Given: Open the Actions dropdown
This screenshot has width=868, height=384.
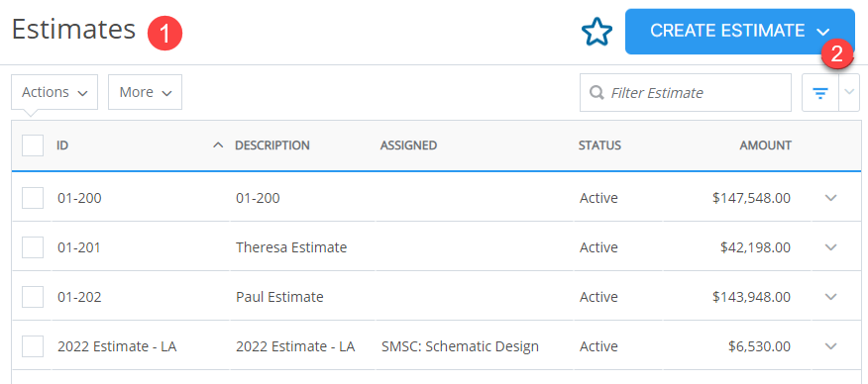Looking at the screenshot, I should [x=54, y=92].
